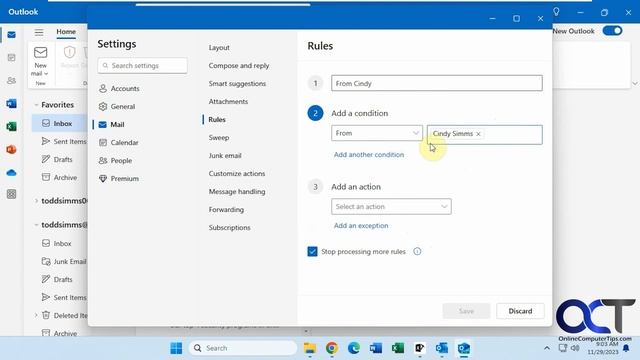Expand the ribbon chevron at right edge

[x=635, y=84]
